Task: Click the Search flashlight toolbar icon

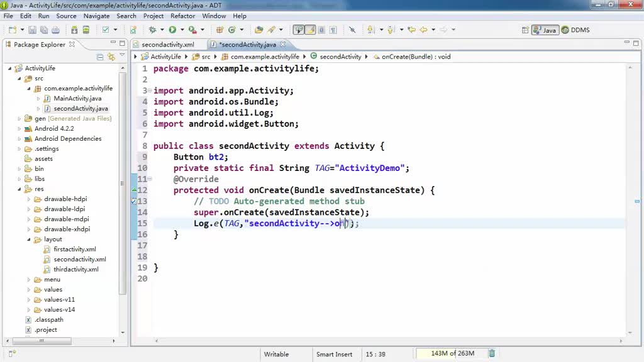Action: click(x=272, y=30)
